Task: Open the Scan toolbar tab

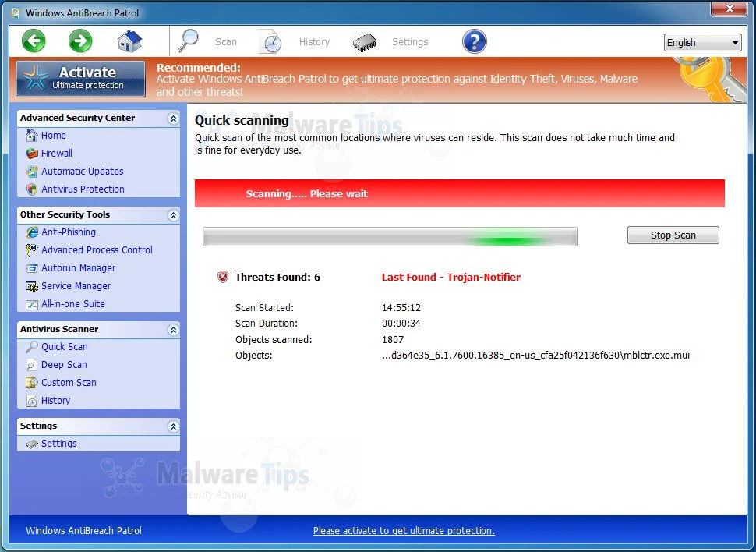Action: point(226,42)
